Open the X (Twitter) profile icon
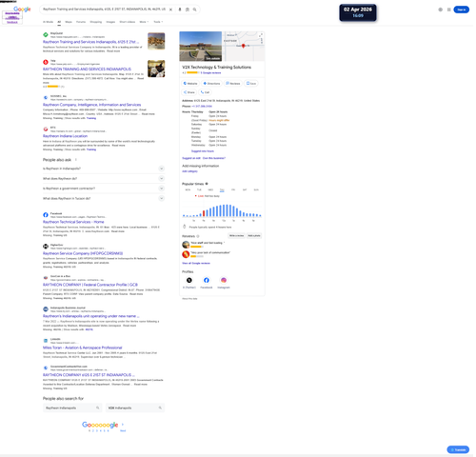Viewport: 476px width, 457px height. click(x=189, y=281)
